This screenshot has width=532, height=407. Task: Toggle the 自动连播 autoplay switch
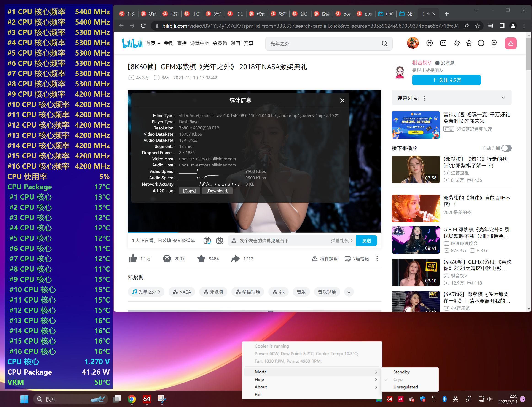tap(506, 148)
